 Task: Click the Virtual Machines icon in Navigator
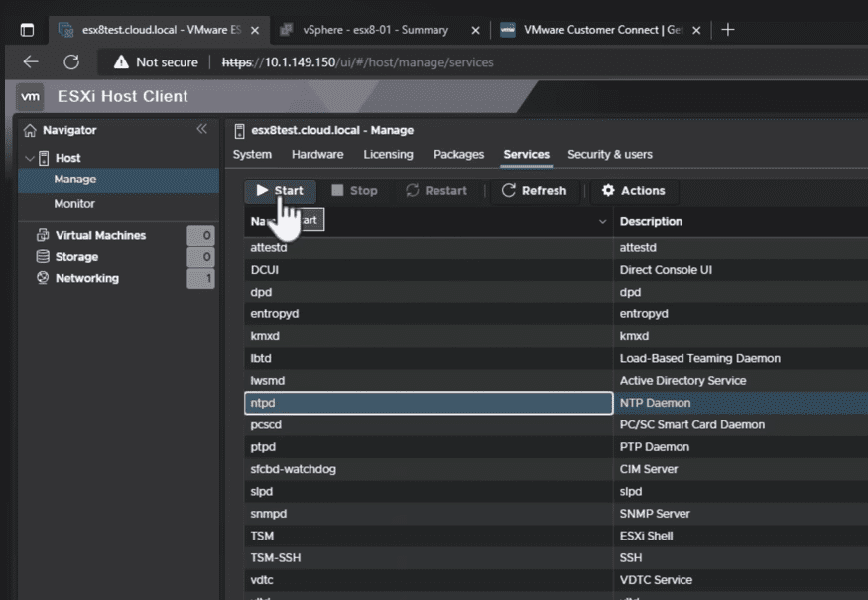click(43, 236)
